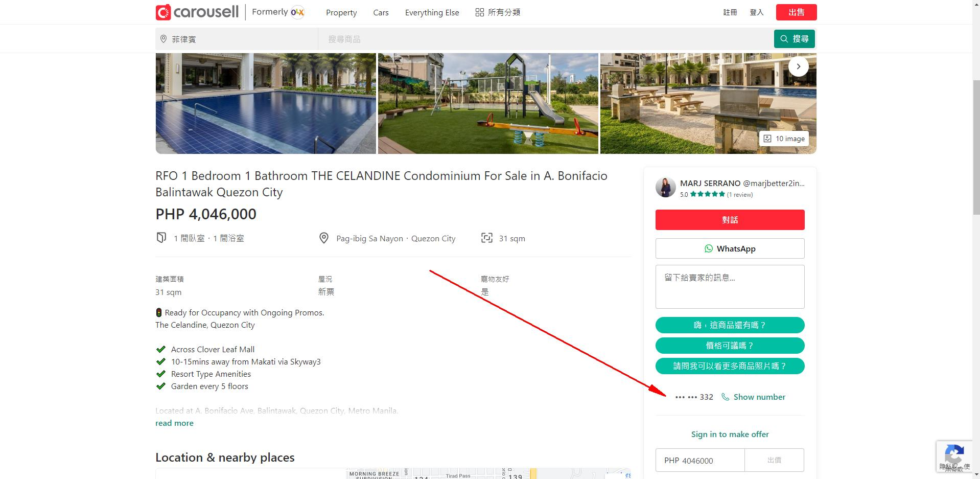Screen dimensions: 980x479
Task: Expand description with read more
Action: click(174, 423)
